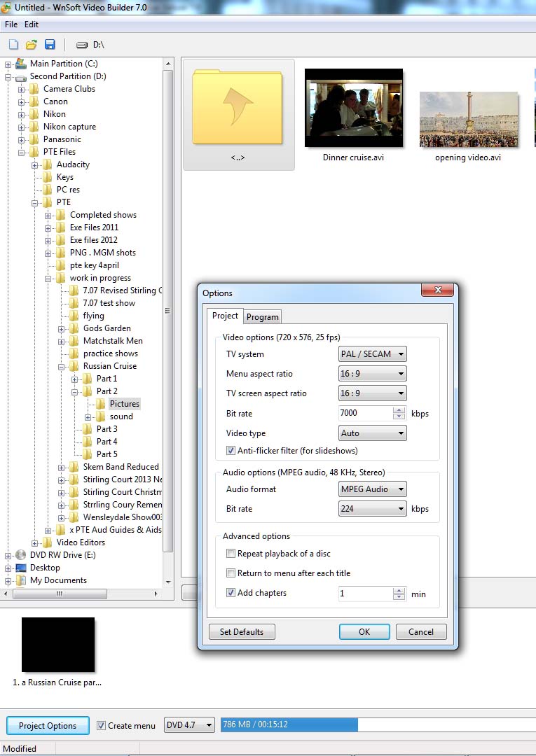Open the TV screen aspect ratio dropdown

373,393
